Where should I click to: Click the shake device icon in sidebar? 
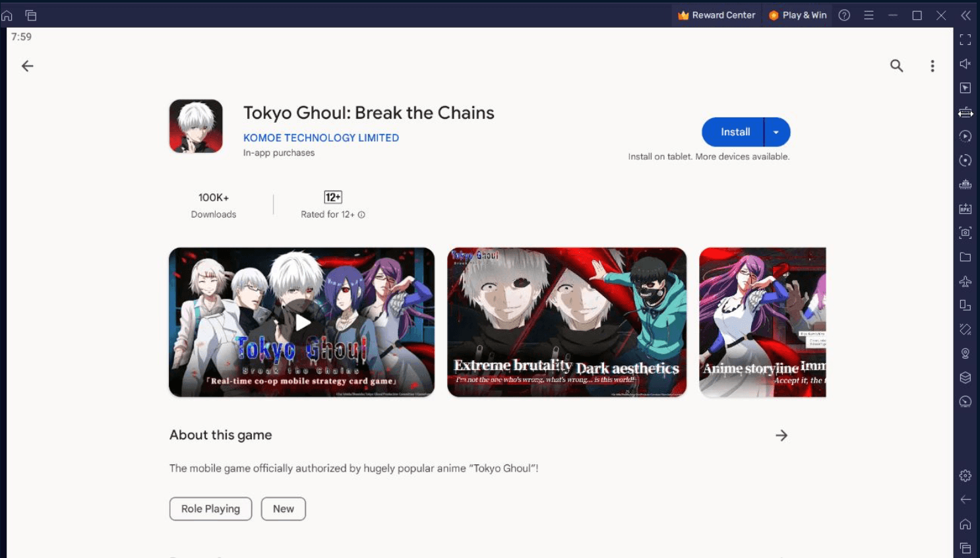[x=965, y=329]
